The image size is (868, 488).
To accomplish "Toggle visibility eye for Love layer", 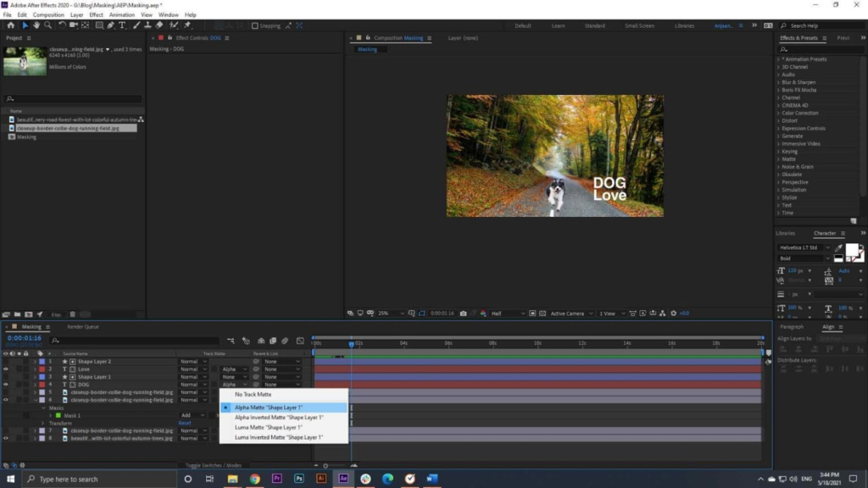I will (7, 369).
